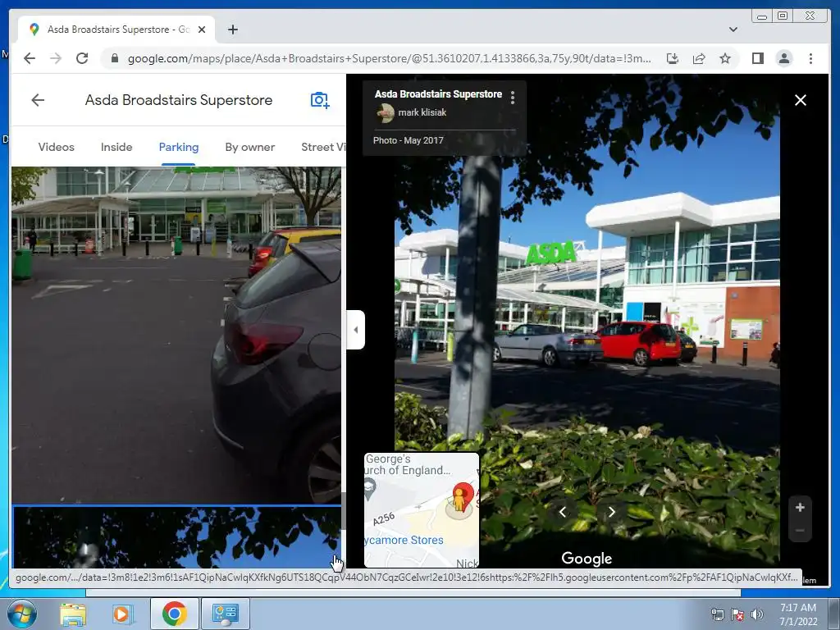Bookmark this page with the star icon
Image resolution: width=840 pixels, height=630 pixels.
(x=725, y=58)
